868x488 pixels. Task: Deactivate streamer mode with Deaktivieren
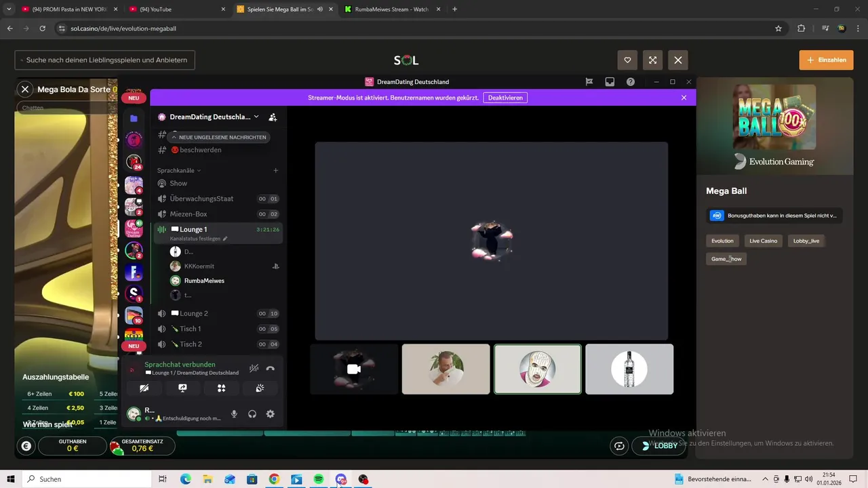(x=505, y=98)
